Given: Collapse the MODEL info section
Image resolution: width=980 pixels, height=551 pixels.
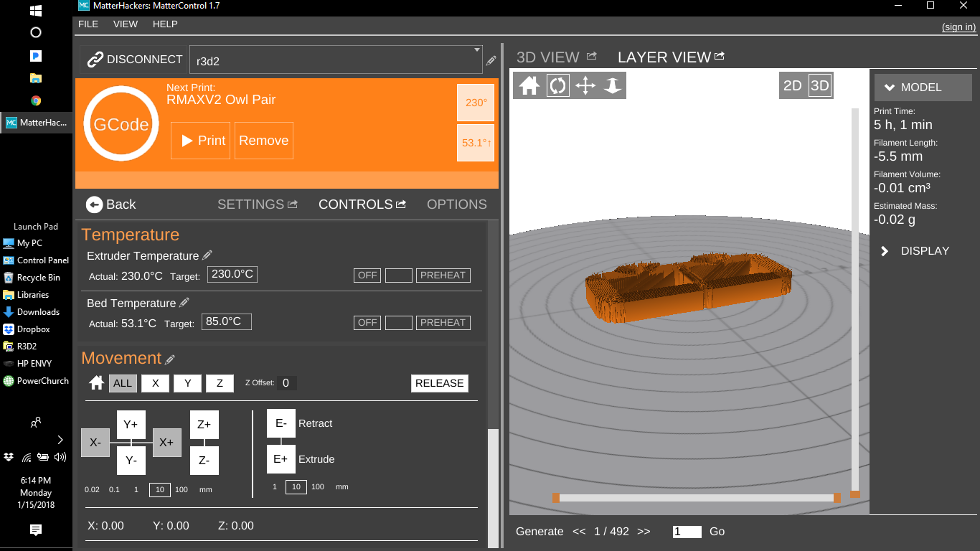Looking at the screenshot, I should (922, 88).
